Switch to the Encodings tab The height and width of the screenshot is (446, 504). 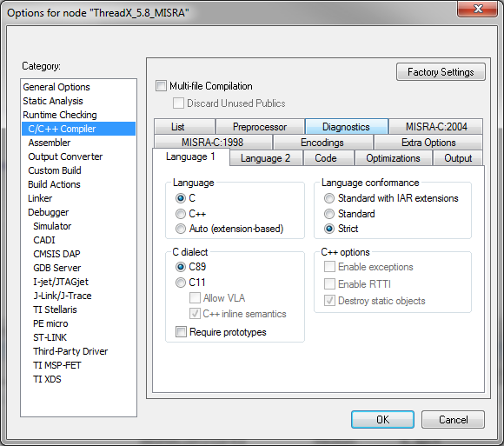pyautogui.click(x=322, y=142)
